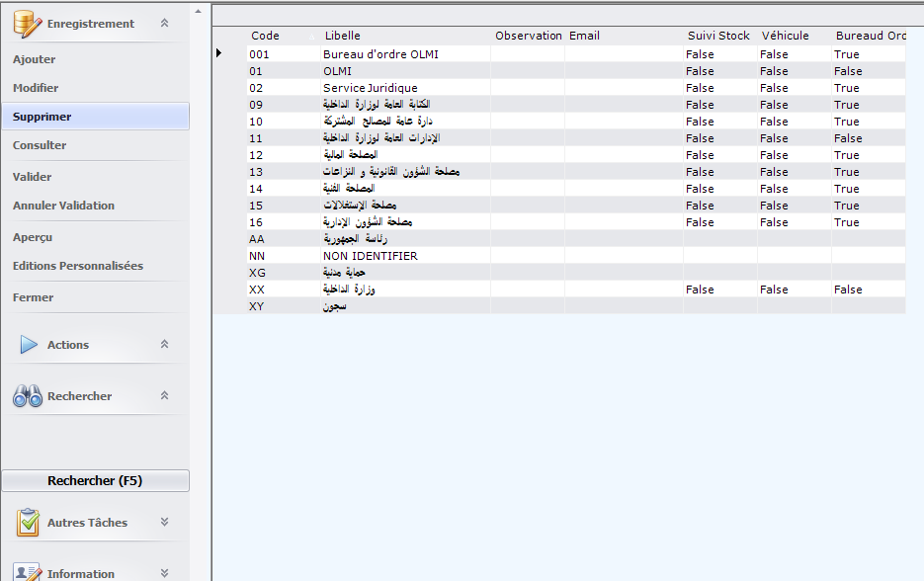Click the Actions play arrow icon
The width and height of the screenshot is (924, 581).
pyautogui.click(x=29, y=345)
